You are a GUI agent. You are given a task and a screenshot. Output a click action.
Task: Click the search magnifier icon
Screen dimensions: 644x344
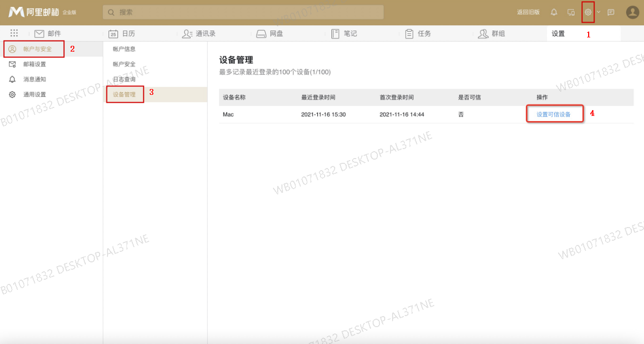[111, 12]
